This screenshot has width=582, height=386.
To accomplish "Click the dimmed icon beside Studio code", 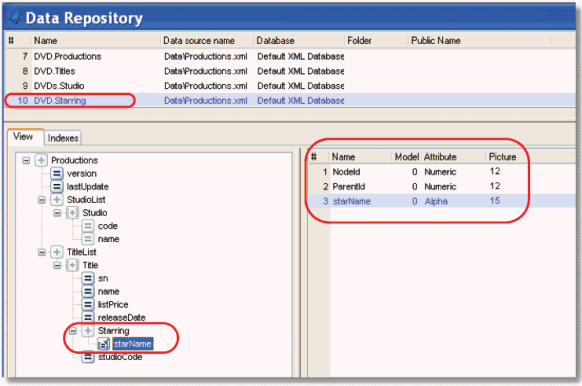I will tap(88, 226).
